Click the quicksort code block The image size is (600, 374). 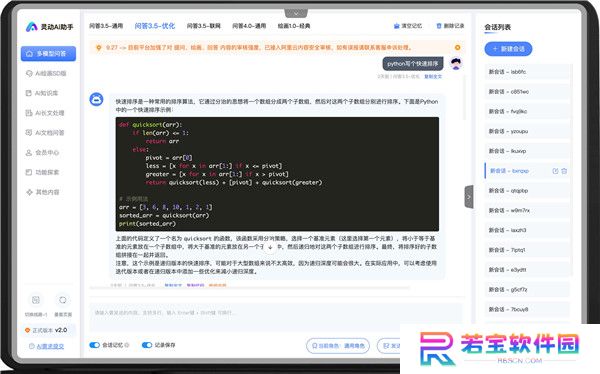(277, 174)
